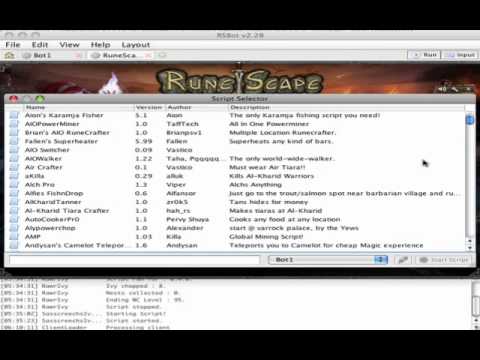Sort scripts by the Description column header
Screen dimensions: 480x360
[346, 107]
